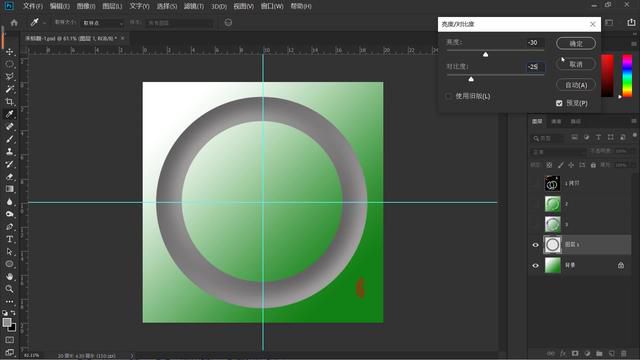Click the new group folder icon

click(x=599, y=353)
